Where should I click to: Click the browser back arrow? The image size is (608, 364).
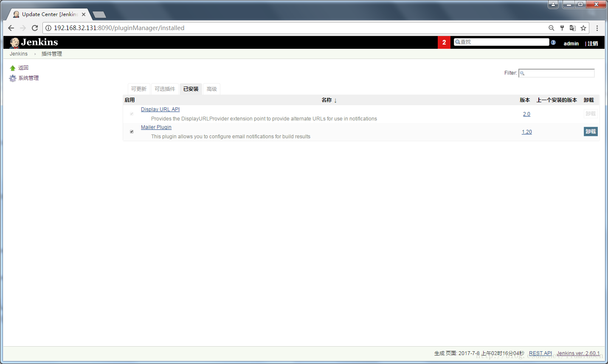point(11,28)
